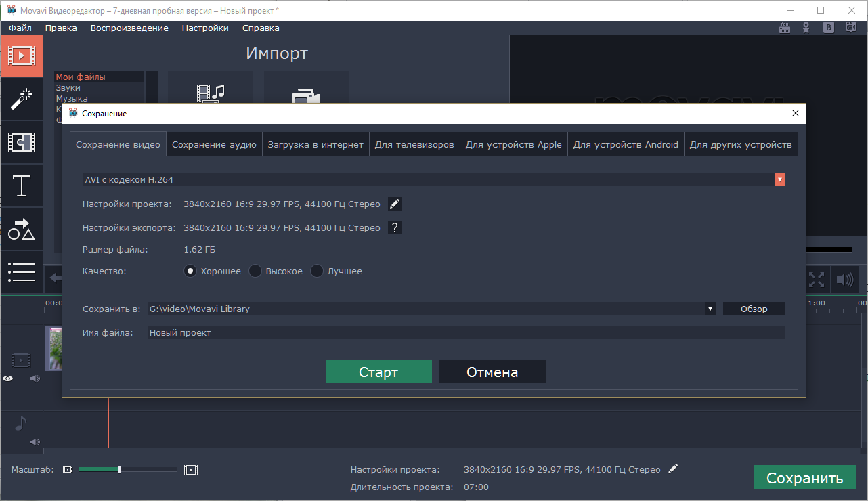Click the pencil icon in the bottom status bar
This screenshot has height=501, width=868.
(x=672, y=469)
